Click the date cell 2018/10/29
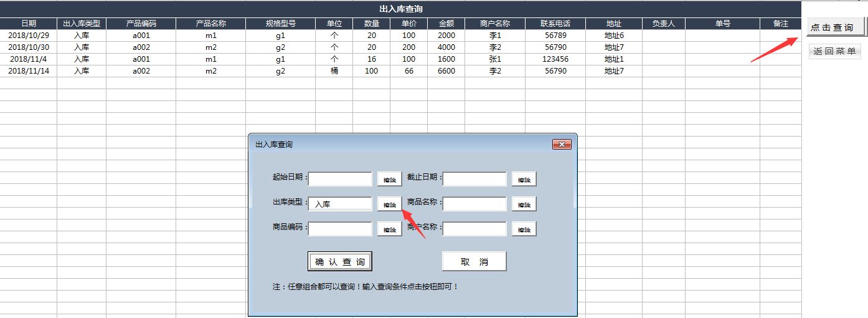Image resolution: width=868 pixels, height=318 pixels. (x=29, y=36)
